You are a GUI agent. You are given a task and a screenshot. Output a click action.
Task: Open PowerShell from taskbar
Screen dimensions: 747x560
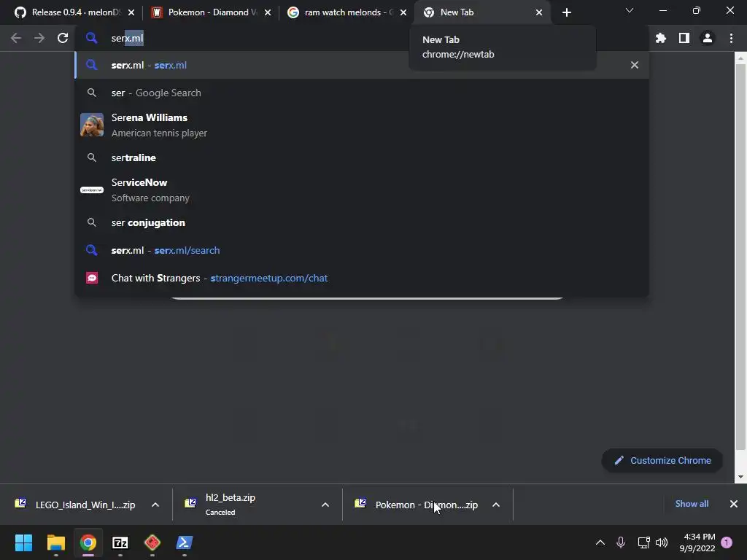tap(185, 542)
